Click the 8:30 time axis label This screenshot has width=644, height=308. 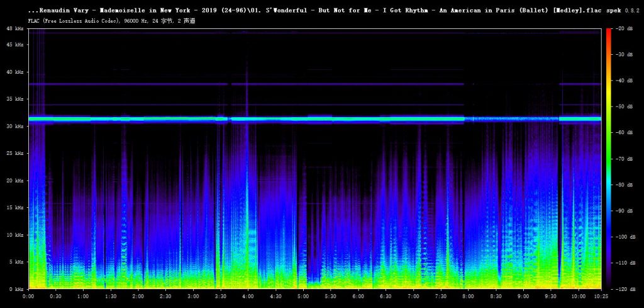[x=496, y=296]
